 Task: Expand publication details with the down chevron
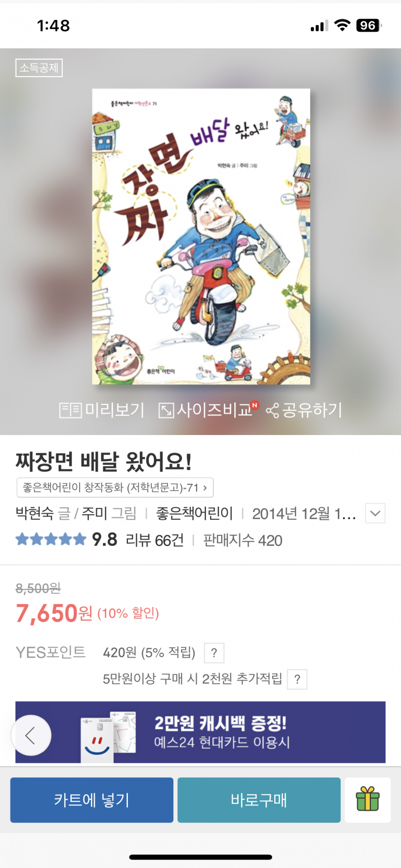point(375,513)
